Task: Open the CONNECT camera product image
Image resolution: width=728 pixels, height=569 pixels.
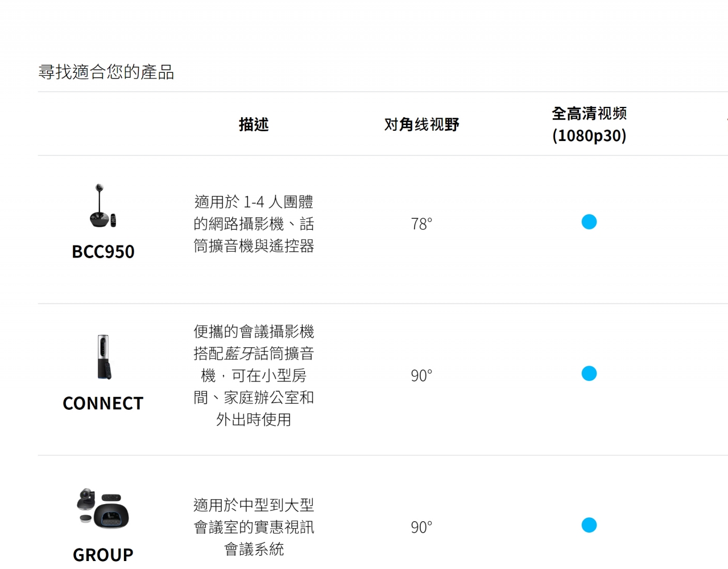Action: 104,357
